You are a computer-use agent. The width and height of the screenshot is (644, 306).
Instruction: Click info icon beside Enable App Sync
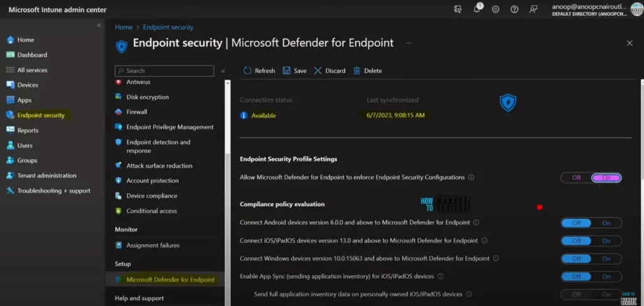point(440,276)
